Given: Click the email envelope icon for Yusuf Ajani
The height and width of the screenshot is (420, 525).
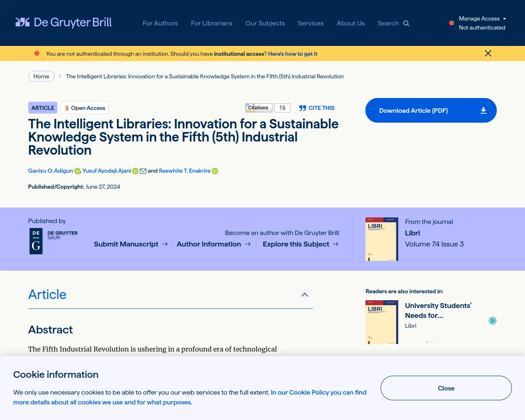Looking at the screenshot, I should pyautogui.click(x=143, y=171).
